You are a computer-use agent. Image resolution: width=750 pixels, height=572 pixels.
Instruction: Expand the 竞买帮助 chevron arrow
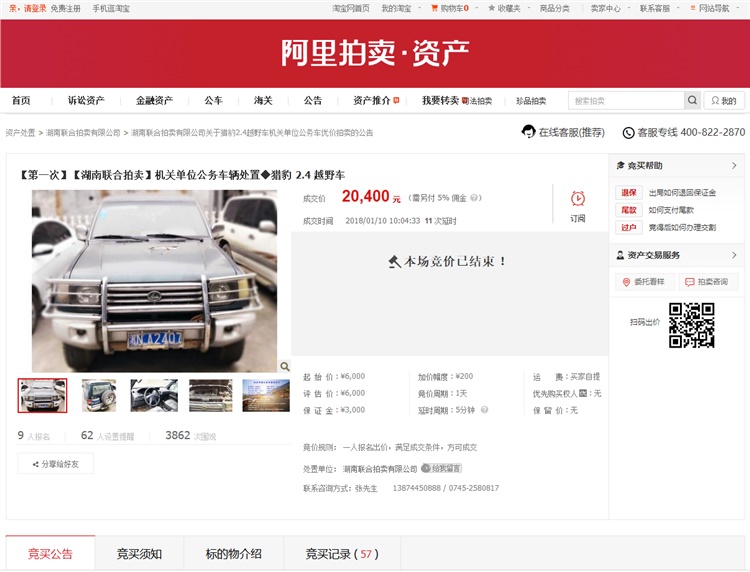pos(734,165)
